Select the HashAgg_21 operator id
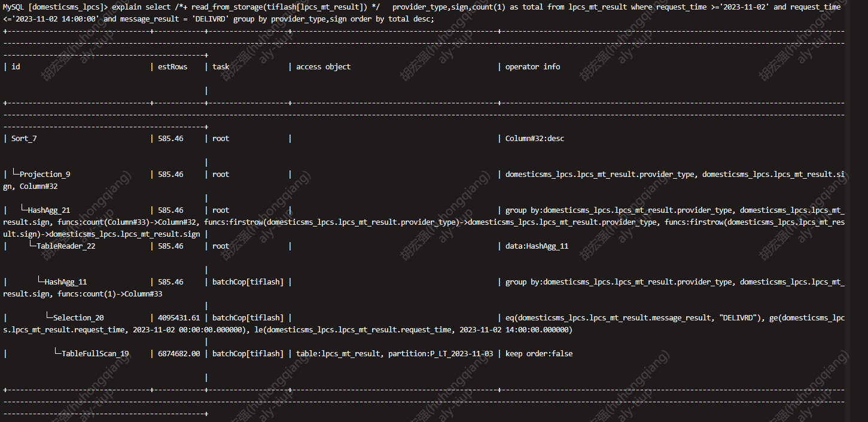Image resolution: width=868 pixels, height=422 pixels. point(49,210)
